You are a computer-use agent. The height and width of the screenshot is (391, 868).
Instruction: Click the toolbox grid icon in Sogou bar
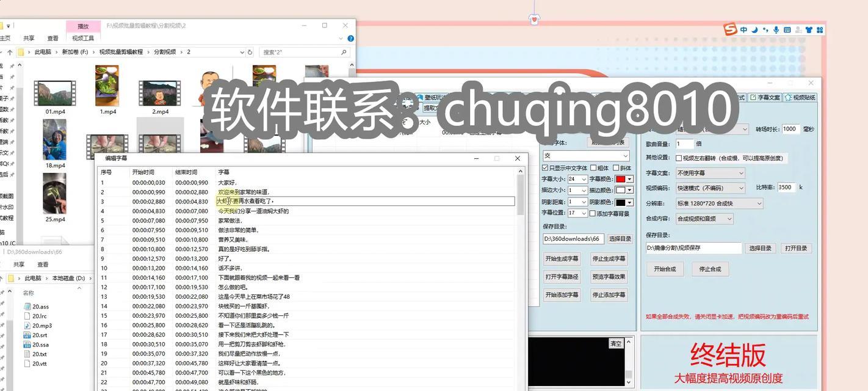pos(820,29)
